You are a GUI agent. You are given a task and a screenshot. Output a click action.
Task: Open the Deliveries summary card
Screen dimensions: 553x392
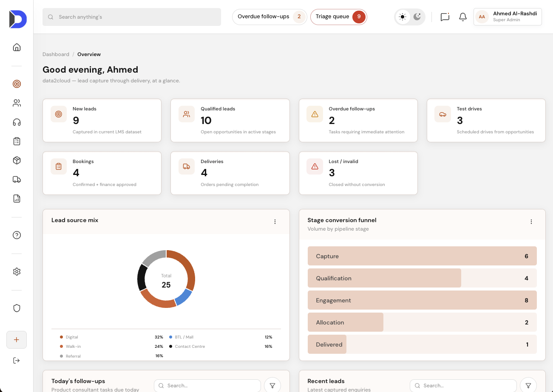[x=230, y=173]
